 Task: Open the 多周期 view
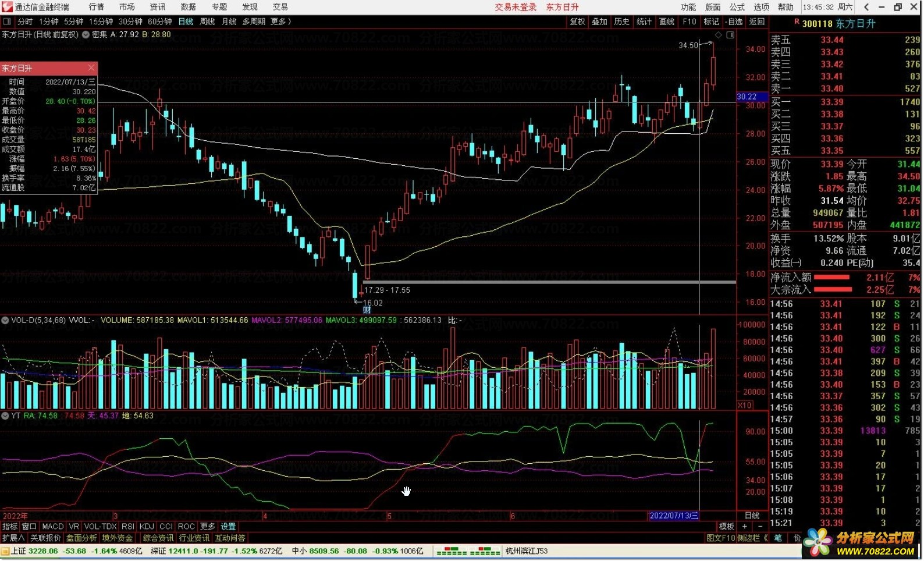(x=254, y=22)
